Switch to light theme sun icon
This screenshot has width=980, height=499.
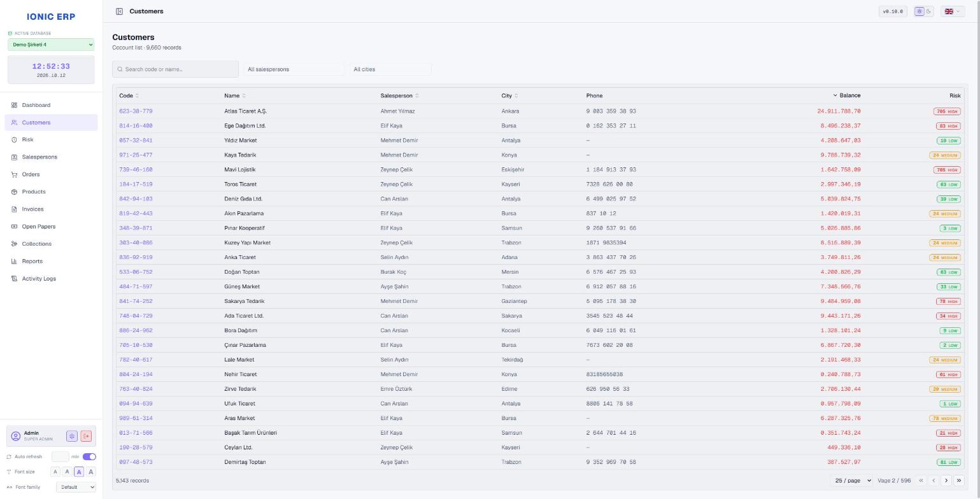[x=920, y=11]
